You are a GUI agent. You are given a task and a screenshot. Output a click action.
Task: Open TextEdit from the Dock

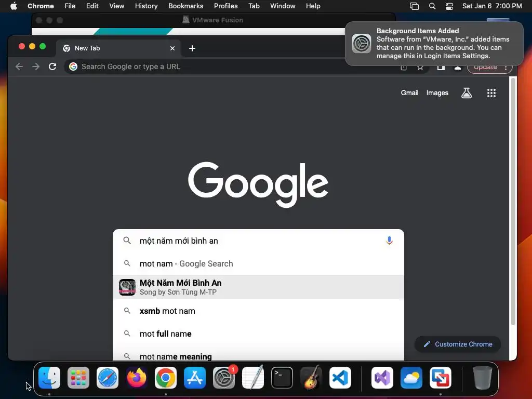(253, 378)
